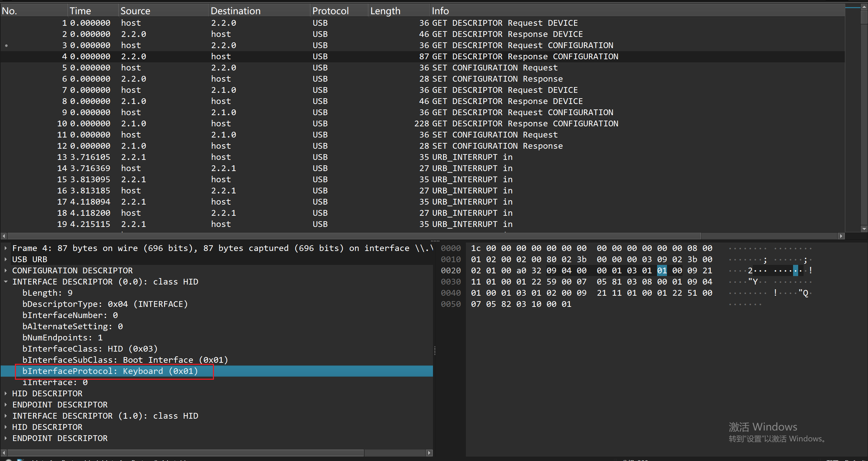This screenshot has height=461, width=868.
Task: Expand the USB URB section
Action: tap(6, 259)
